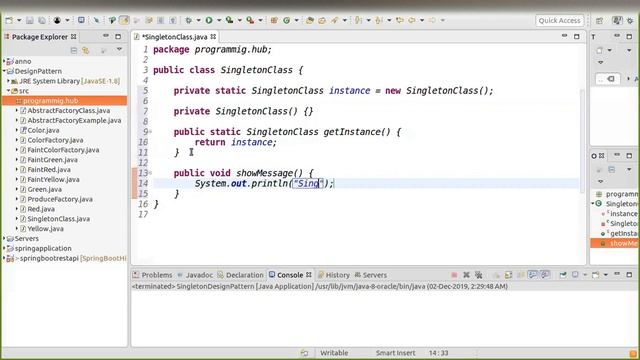Select springbootrestapi project in the tree

pyautogui.click(x=49, y=258)
